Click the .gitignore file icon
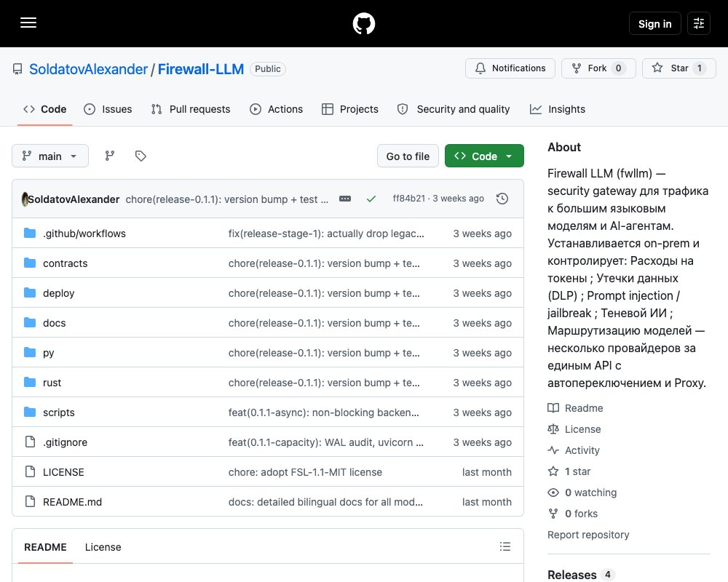This screenshot has width=728, height=582. pyautogui.click(x=30, y=442)
